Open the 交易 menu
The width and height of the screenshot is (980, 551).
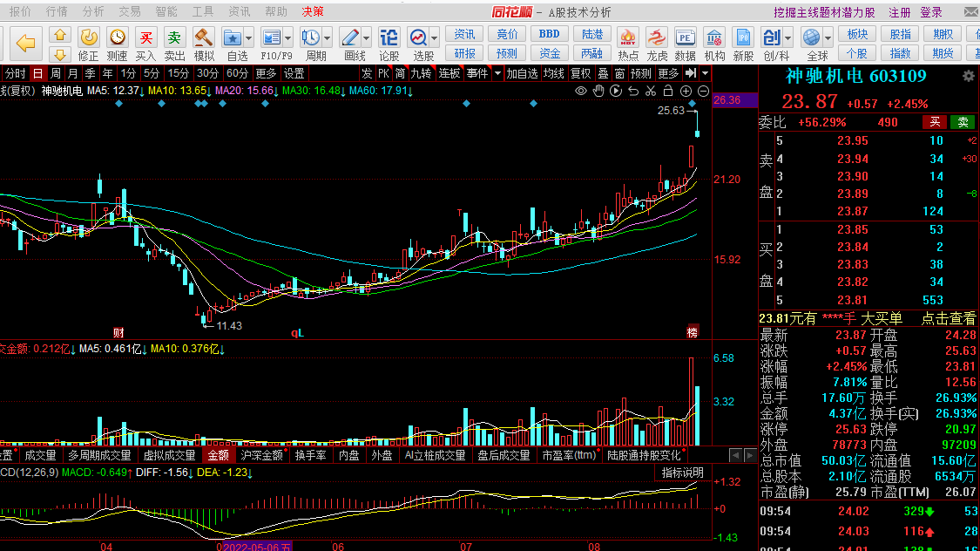click(130, 12)
